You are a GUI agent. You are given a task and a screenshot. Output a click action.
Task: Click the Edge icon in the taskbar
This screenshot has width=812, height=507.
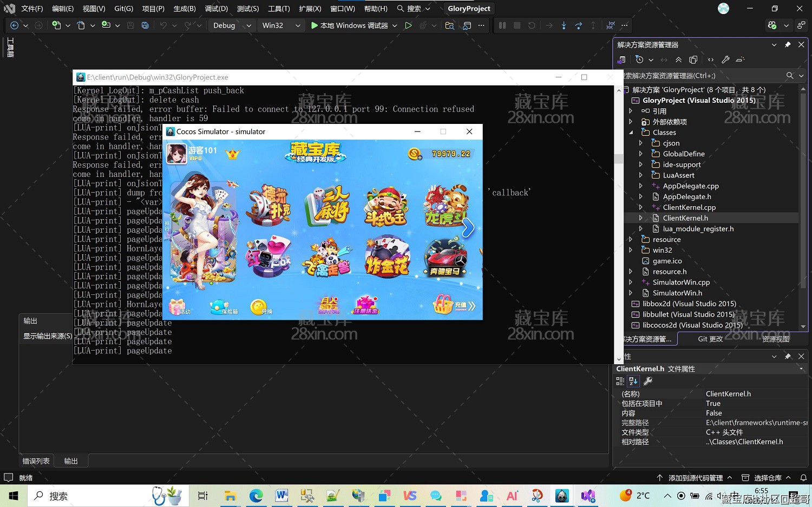256,496
